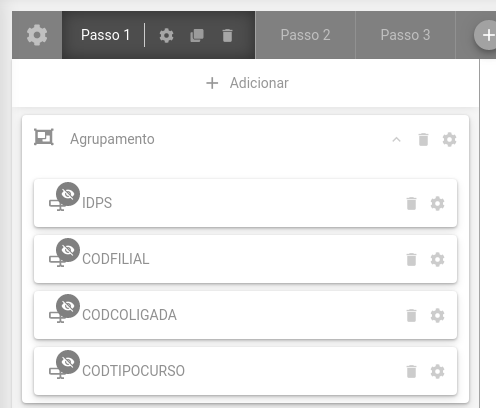Duplicate Passo 1 with the copy icon
The height and width of the screenshot is (408, 496).
[197, 35]
